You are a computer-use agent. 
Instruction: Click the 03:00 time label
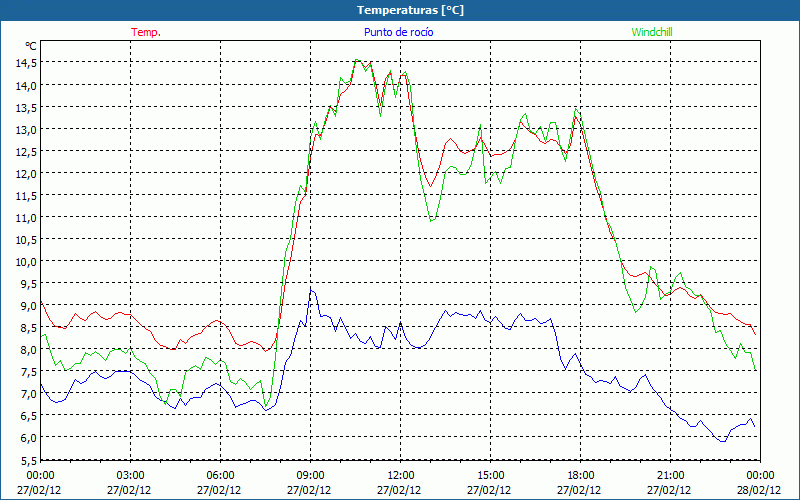[x=131, y=475]
